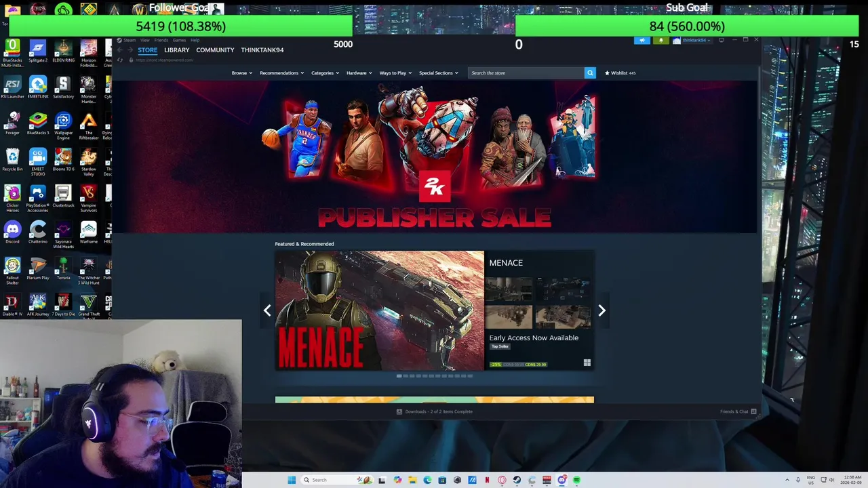Open Chatterino desktop shortcut
This screenshot has height=488, width=868.
(x=38, y=232)
